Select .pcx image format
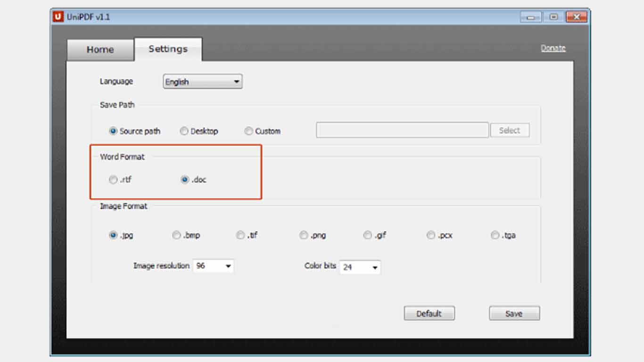 [439, 235]
